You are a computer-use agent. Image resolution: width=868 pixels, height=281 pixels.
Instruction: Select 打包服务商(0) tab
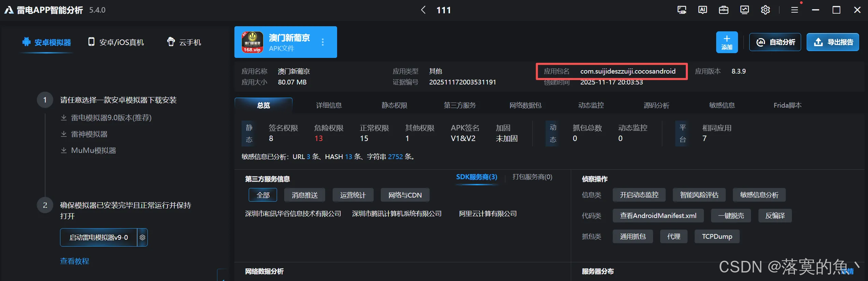[532, 177]
